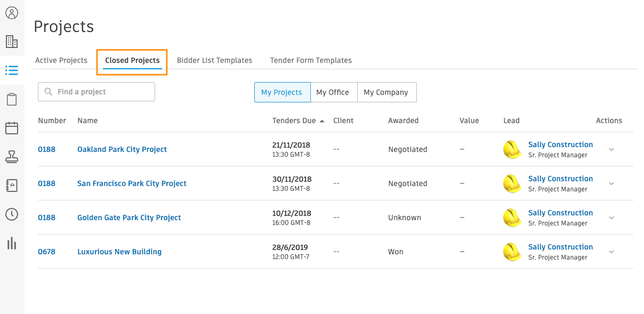
Task: Open the San Francisco Park City Project link
Action: (132, 183)
